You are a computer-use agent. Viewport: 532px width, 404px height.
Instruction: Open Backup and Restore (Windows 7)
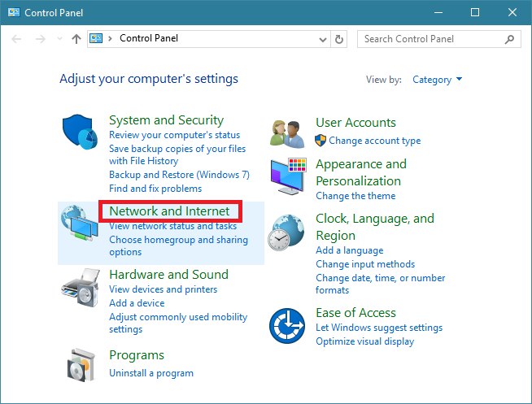[x=179, y=175]
